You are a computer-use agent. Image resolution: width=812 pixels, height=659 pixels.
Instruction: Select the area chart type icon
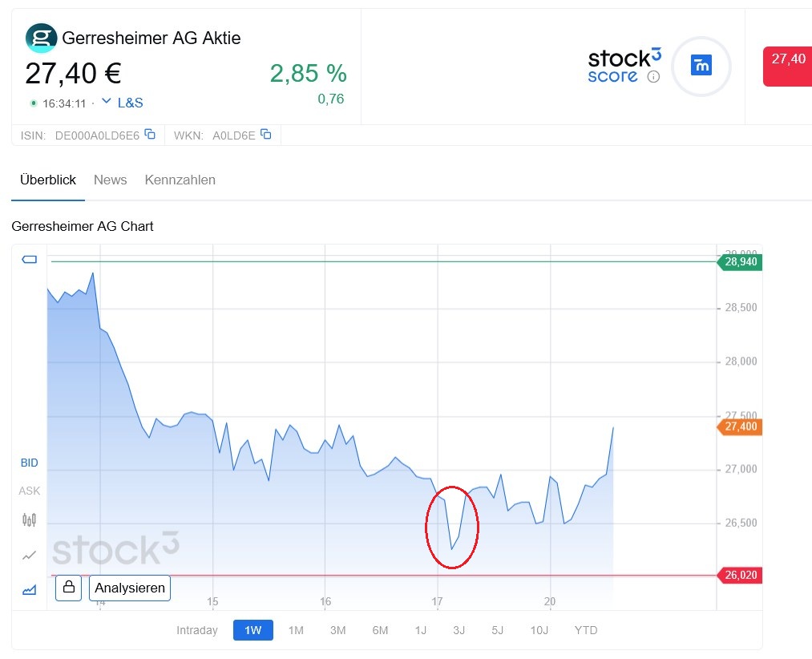click(x=30, y=590)
